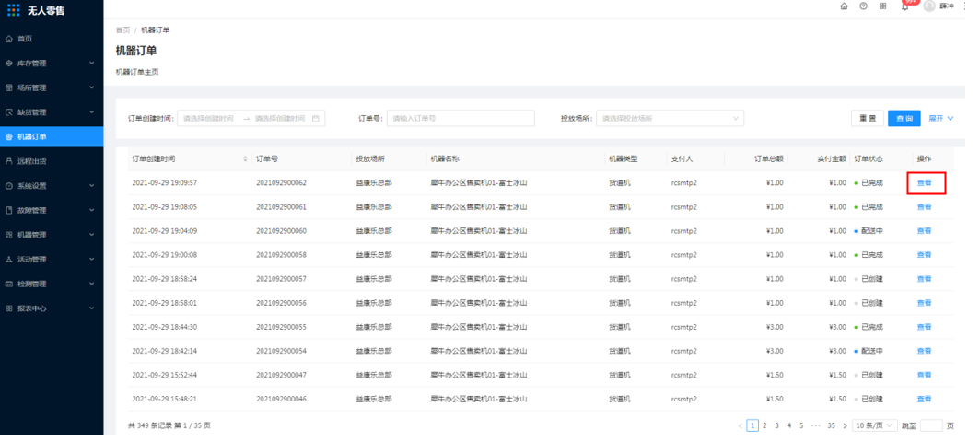Open the 10 条/页 page size dropdown
Viewport: 980px width, 442px height.
pyautogui.click(x=875, y=425)
